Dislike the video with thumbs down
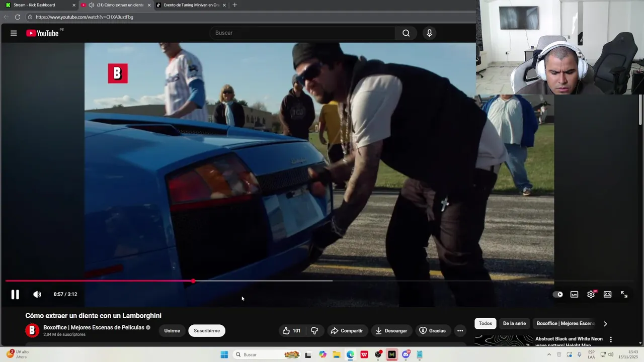 pyautogui.click(x=314, y=331)
